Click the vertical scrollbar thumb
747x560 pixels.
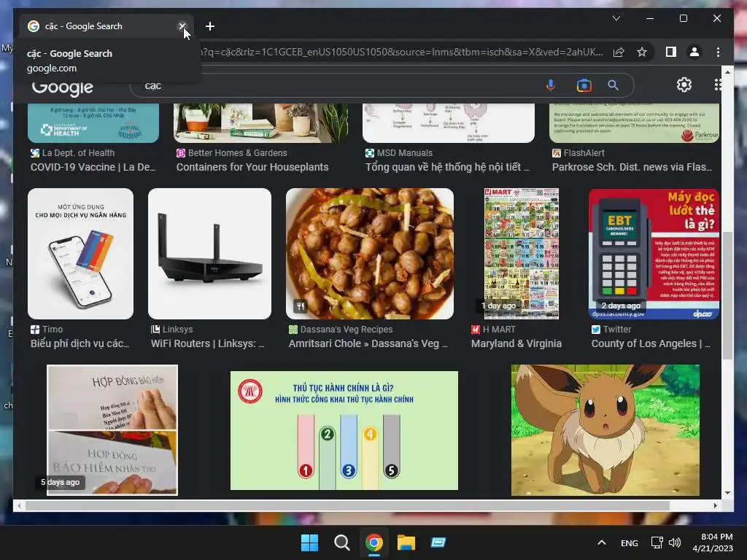point(727,295)
